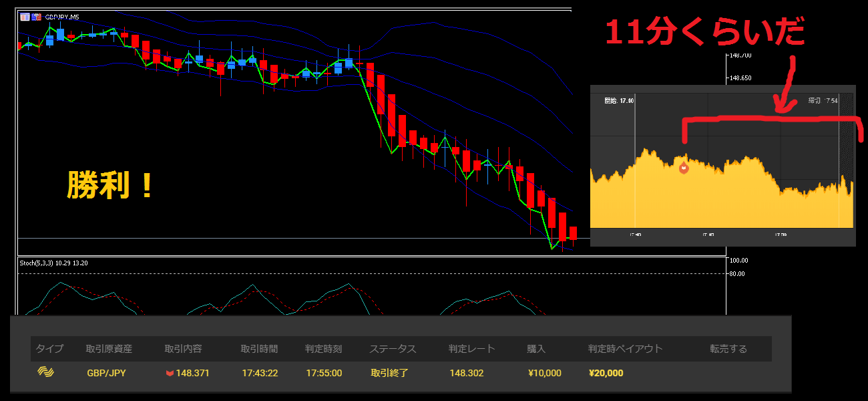Viewport: 868px width, 401px height.
Task: Click the chart window icon beside GBPJPY,M5
Action: (x=25, y=16)
